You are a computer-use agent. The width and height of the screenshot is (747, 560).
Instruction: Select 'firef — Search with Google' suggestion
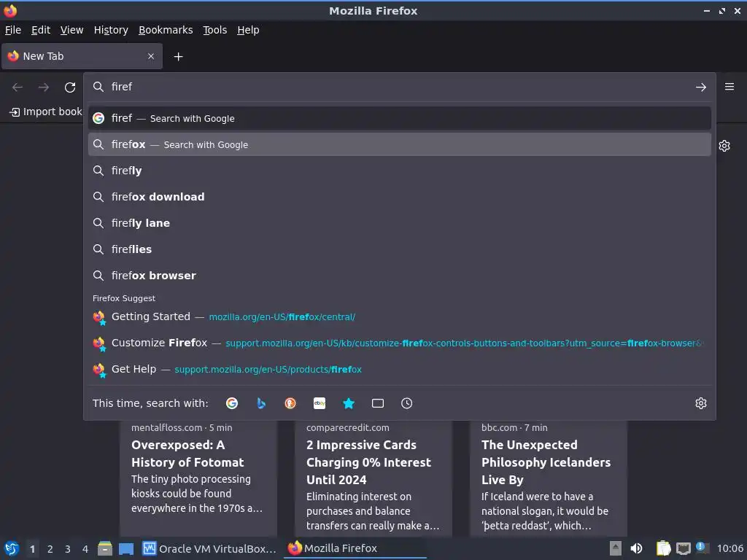[x=400, y=118]
